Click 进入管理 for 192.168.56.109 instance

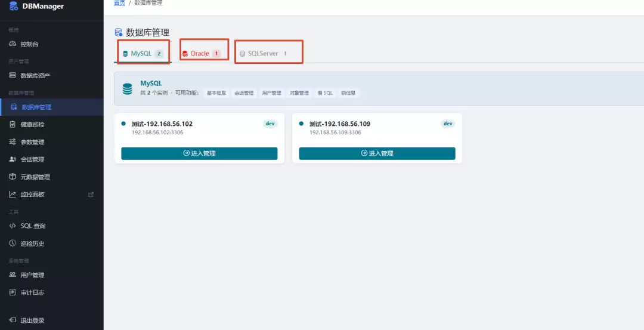[x=377, y=153]
